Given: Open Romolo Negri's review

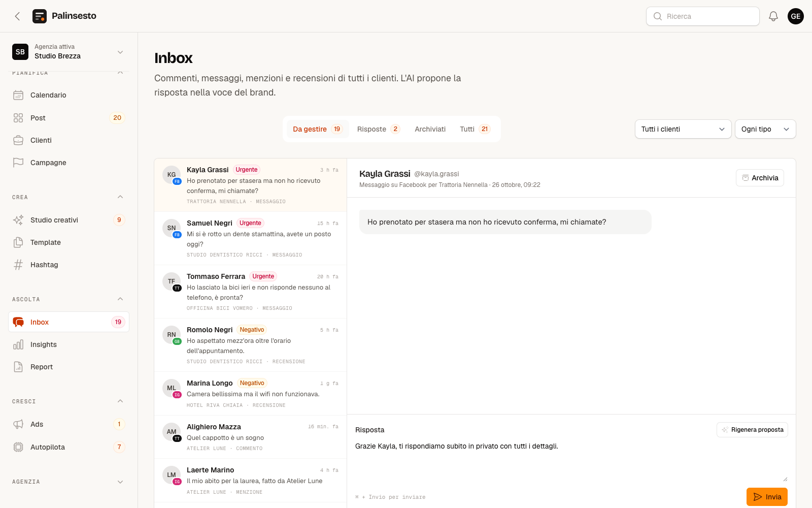Looking at the screenshot, I should click(251, 345).
